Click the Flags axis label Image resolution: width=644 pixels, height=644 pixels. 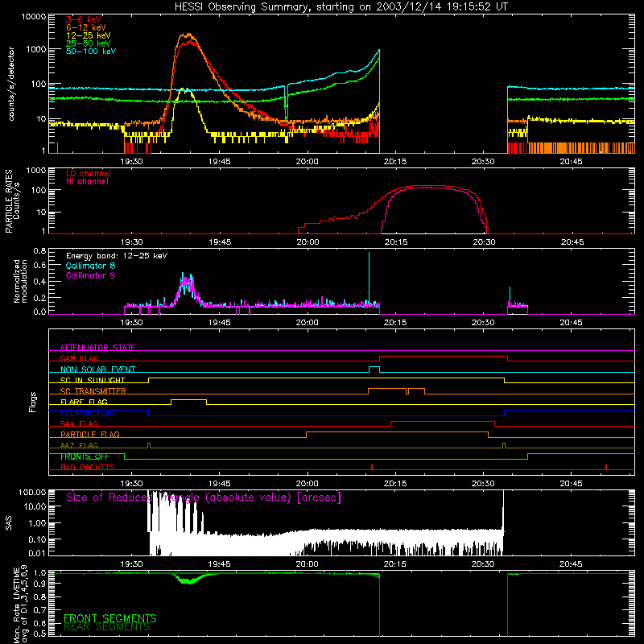[x=33, y=402]
